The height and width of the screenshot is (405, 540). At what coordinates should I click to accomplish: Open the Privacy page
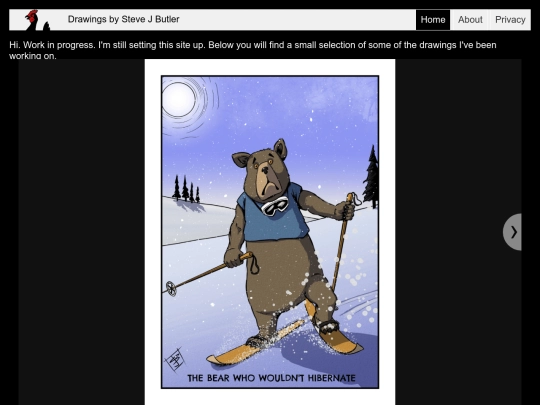tap(510, 20)
